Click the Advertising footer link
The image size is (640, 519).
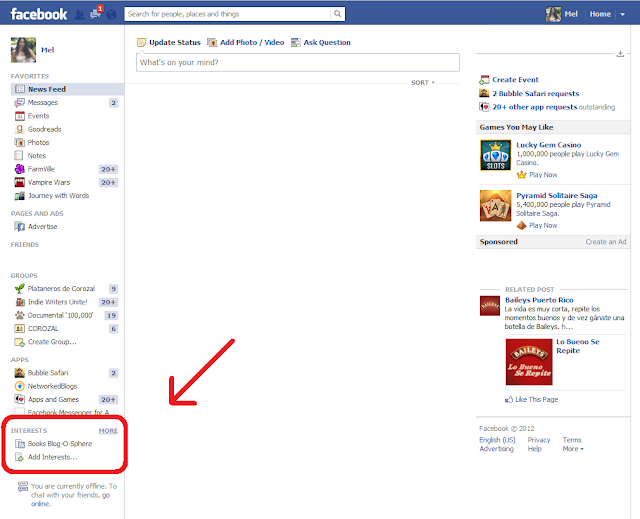tap(496, 449)
